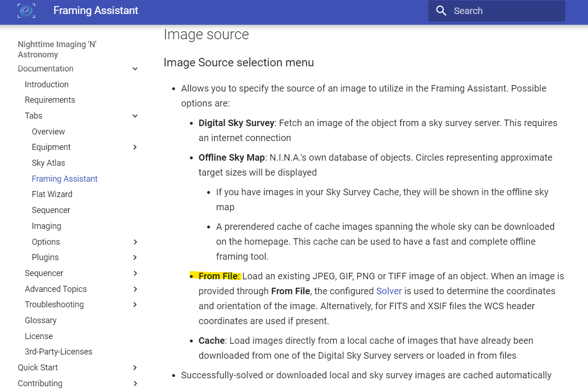Screen dimensions: 588x390
Task: Expand the Equipment submenu arrow
Action: point(135,147)
